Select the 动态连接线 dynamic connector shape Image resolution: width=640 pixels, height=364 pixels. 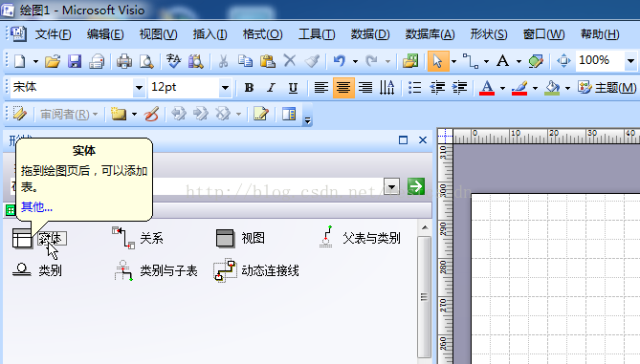tap(256, 270)
